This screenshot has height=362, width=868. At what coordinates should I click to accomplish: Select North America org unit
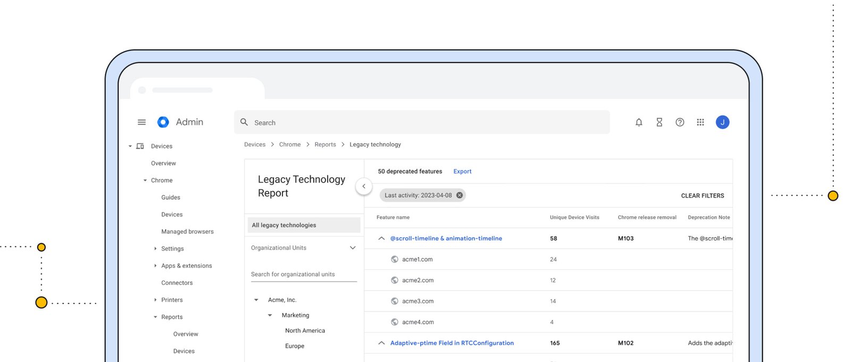pos(305,331)
